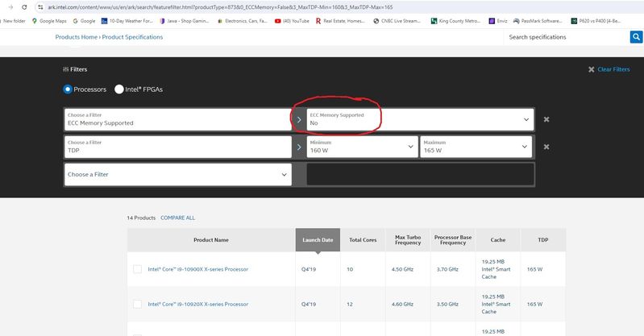This screenshot has width=644, height=336.
Task: Click the 14 Products count text
Action: click(x=141, y=218)
